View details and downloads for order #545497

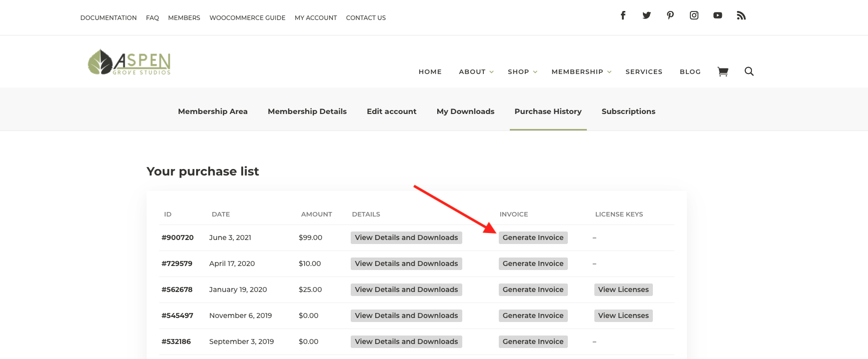[406, 315]
